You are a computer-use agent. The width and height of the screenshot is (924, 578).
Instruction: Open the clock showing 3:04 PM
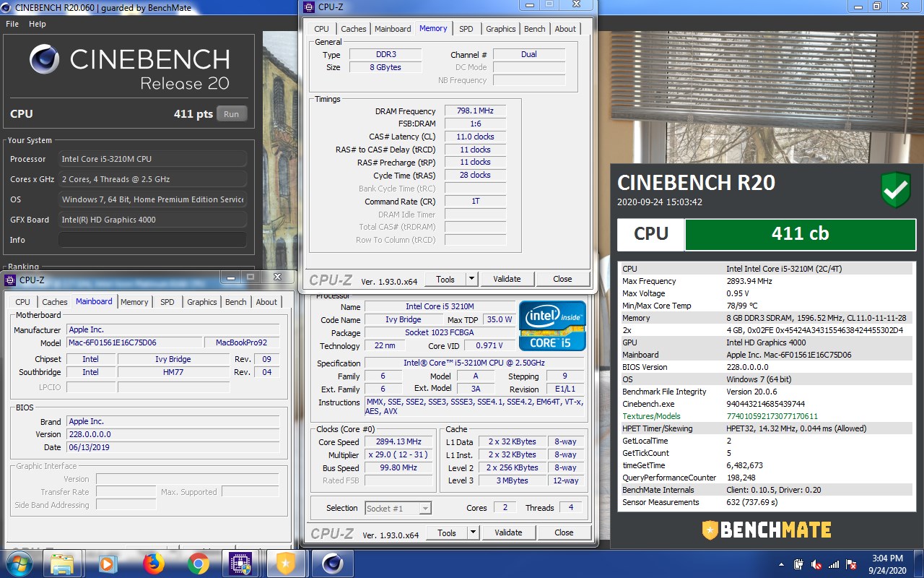[886, 564]
